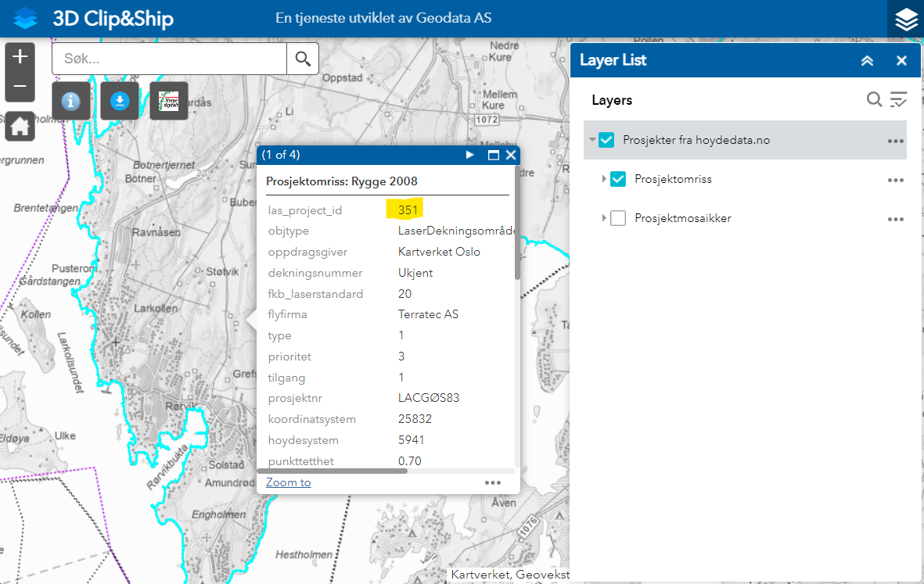Click the Kartverket Oslo value
924x584 pixels.
pos(439,252)
